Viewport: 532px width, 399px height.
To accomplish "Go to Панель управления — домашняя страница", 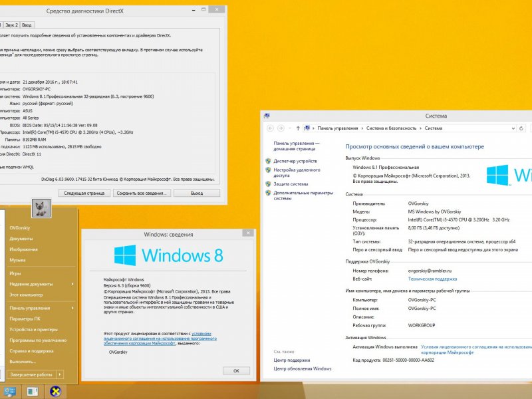I will [x=297, y=146].
